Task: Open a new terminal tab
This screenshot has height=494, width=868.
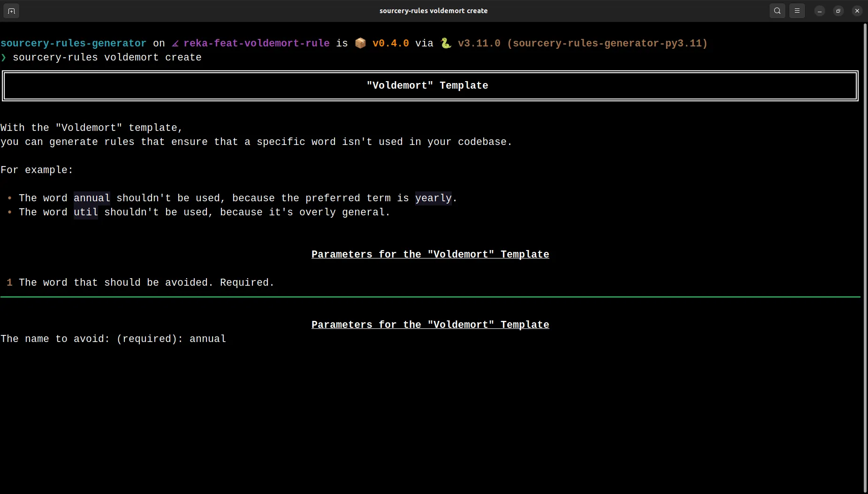Action: pyautogui.click(x=11, y=10)
